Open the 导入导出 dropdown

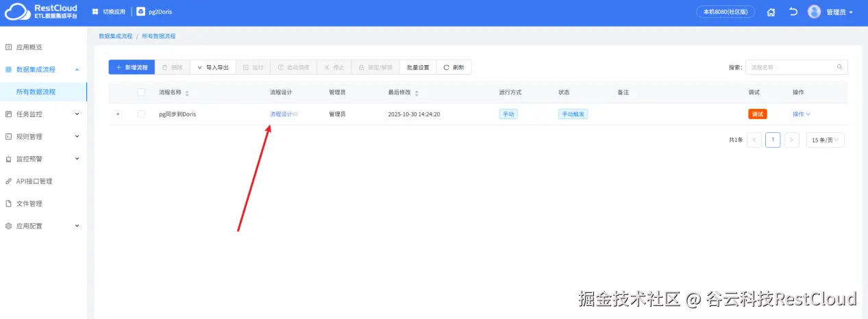tap(213, 67)
